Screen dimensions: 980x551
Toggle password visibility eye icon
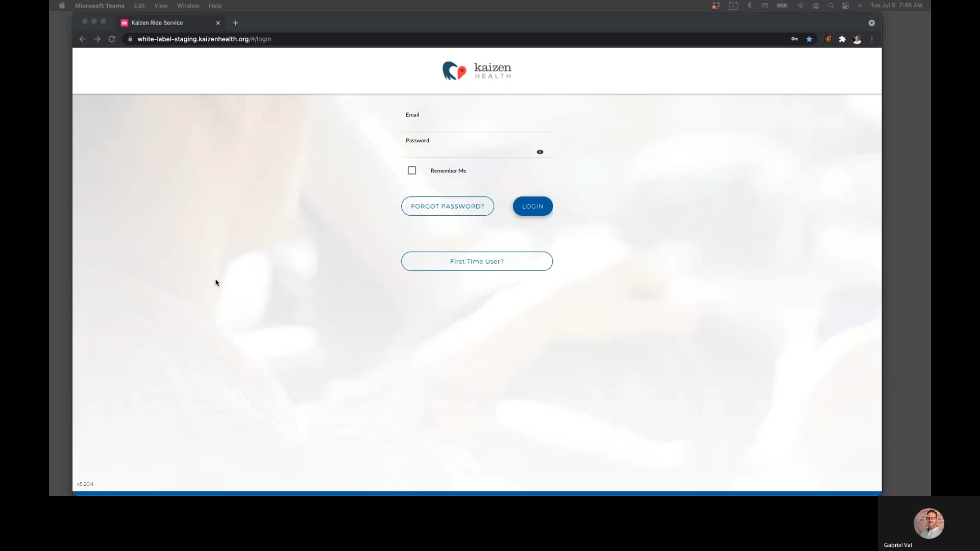[540, 152]
